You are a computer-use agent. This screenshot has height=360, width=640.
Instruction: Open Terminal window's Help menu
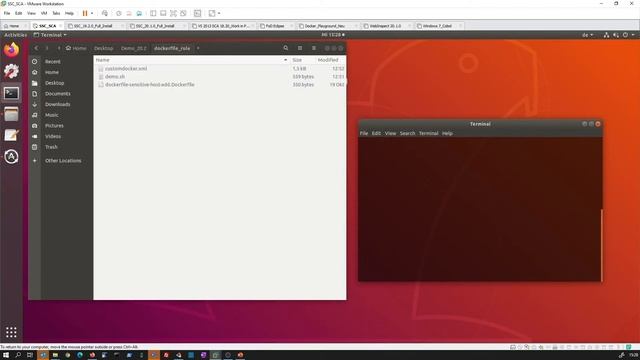[x=447, y=133]
